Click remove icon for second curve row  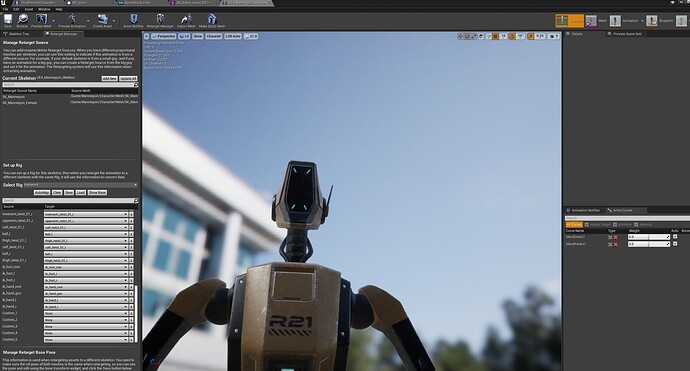pos(616,244)
